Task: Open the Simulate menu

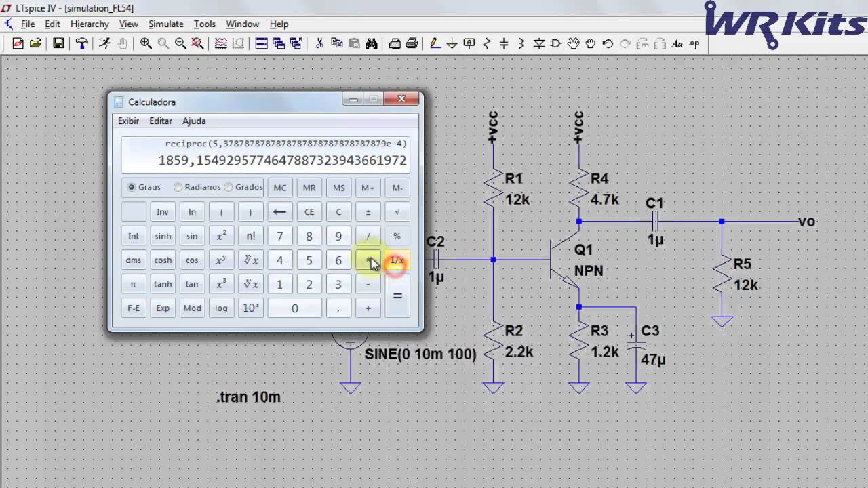Action: 165,24
